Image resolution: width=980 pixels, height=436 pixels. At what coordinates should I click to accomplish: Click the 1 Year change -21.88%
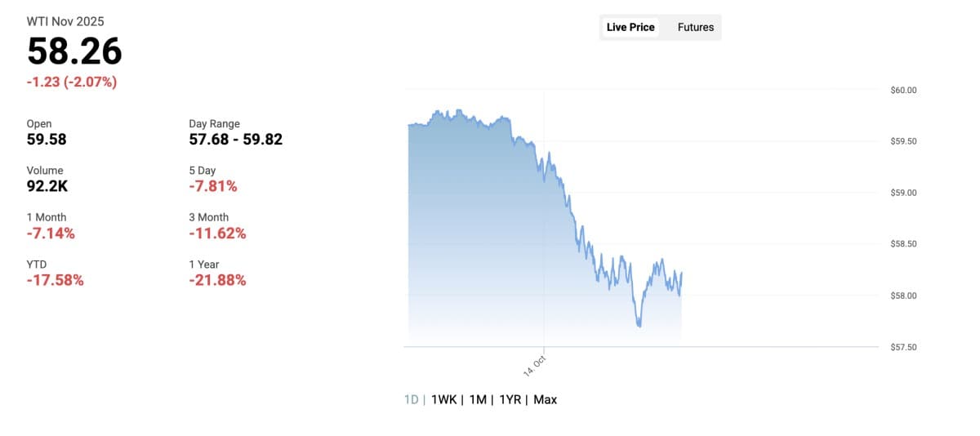(217, 280)
